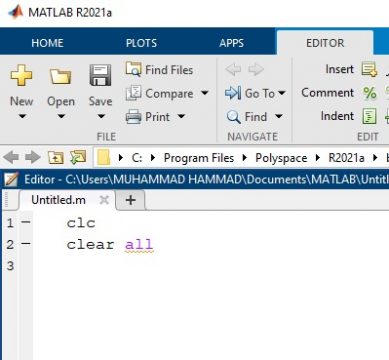Expand the Compare dropdown arrow

(x=205, y=93)
